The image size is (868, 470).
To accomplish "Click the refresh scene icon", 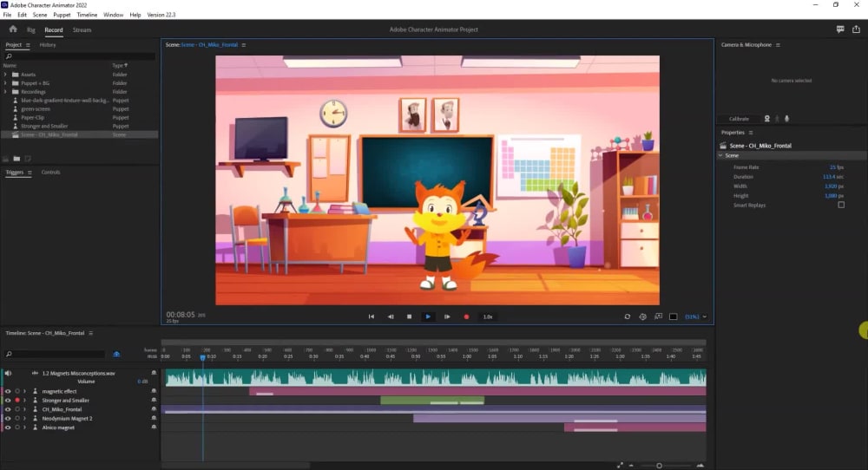I will click(x=628, y=317).
